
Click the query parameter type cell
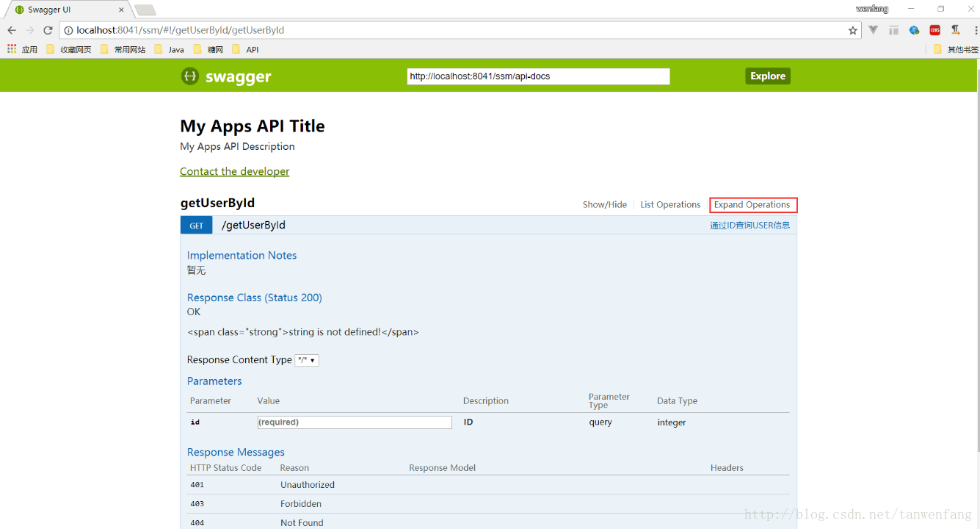[x=600, y=422]
